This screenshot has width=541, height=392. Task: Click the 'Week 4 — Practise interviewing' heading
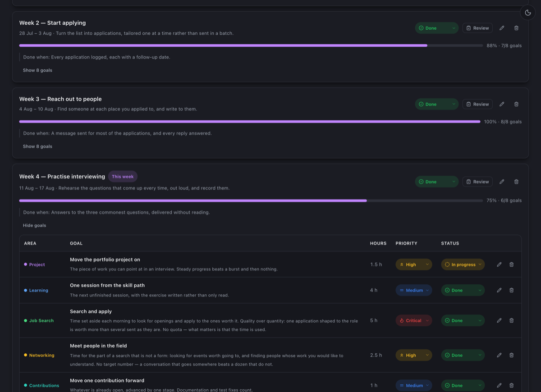(62, 177)
